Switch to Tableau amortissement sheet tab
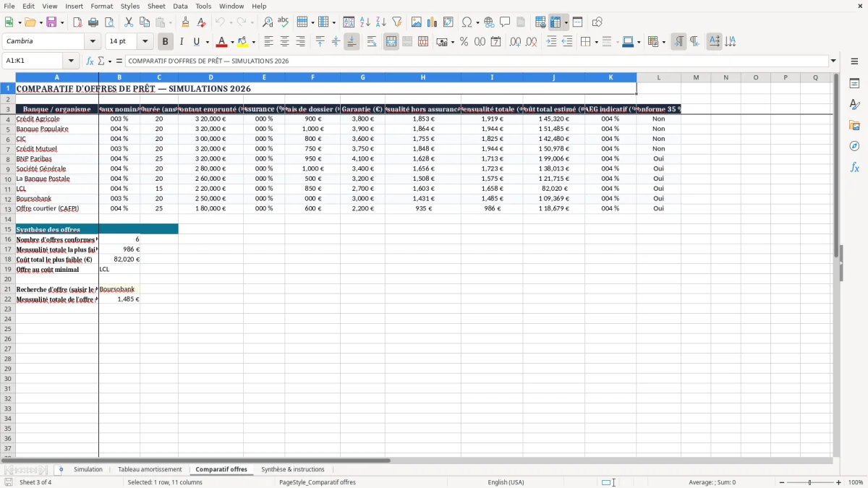The height and width of the screenshot is (488, 868). pyautogui.click(x=150, y=470)
